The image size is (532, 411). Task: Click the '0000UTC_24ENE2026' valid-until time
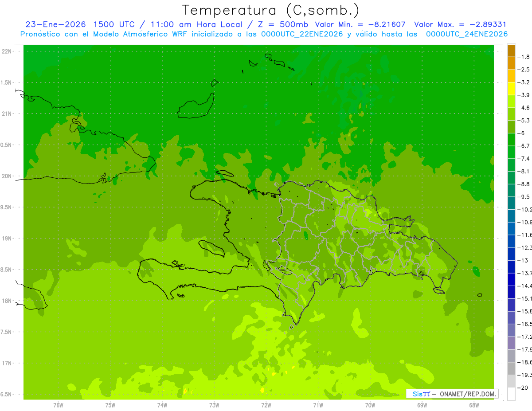(x=466, y=34)
